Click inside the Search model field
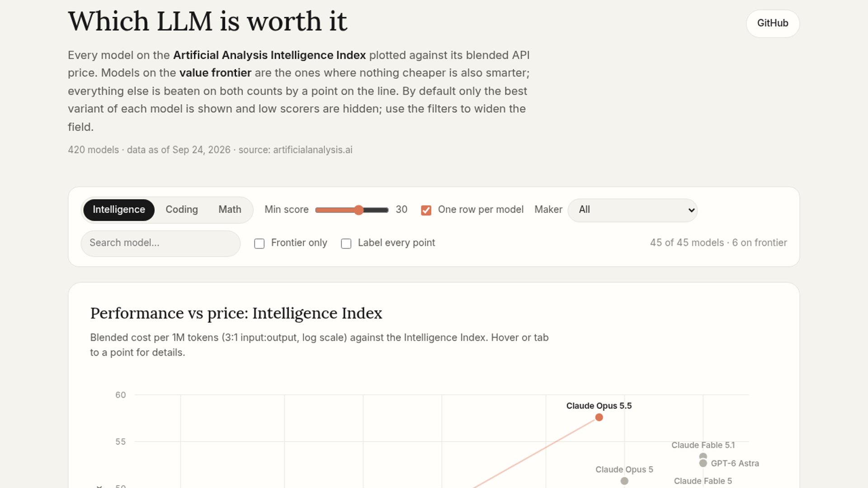This screenshot has height=488, width=868. (160, 243)
